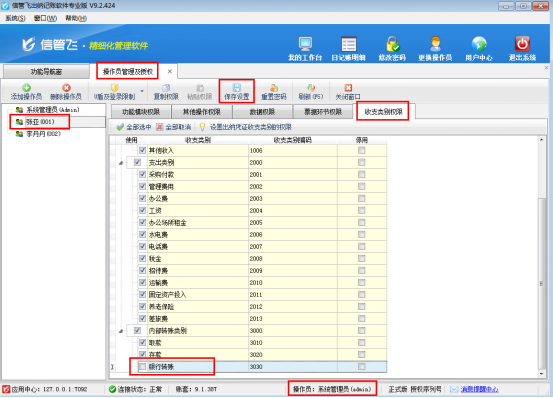Viewport: 553px width, 398px height.
Task: Click the red 退出系统 power icon
Action: coord(522,44)
